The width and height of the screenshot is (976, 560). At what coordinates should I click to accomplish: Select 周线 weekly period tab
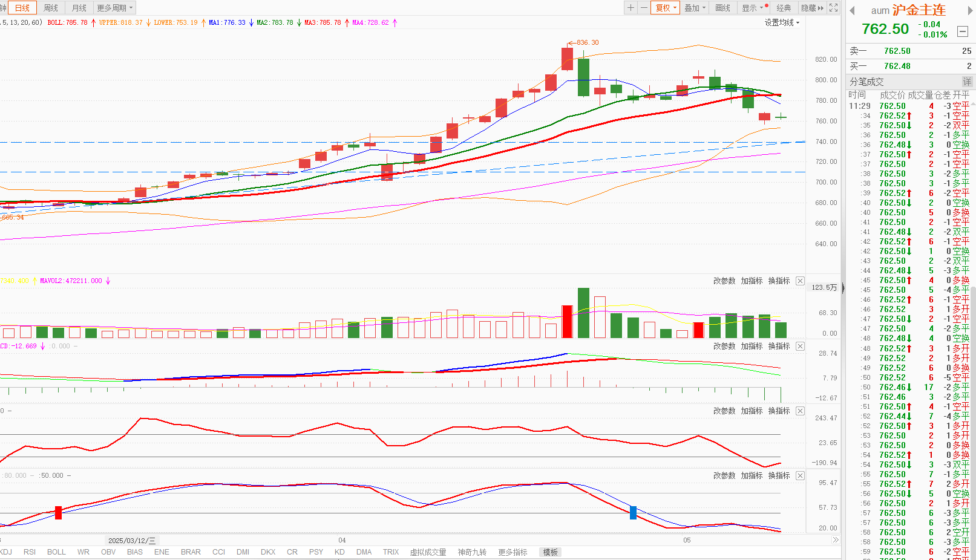51,8
